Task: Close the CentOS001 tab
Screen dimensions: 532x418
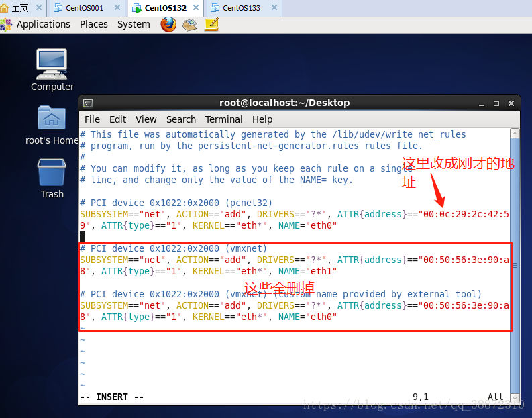Action: click(x=117, y=7)
